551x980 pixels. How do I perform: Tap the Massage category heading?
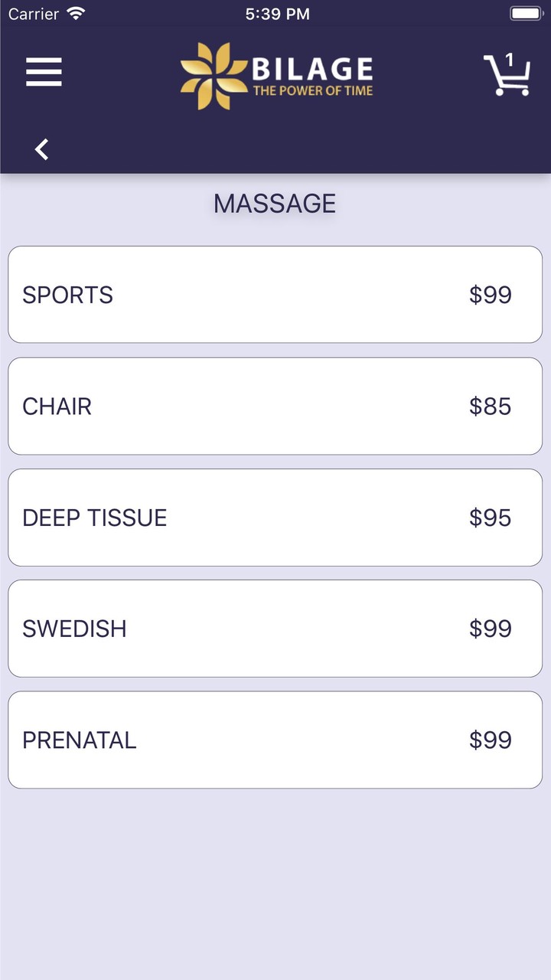[x=275, y=204]
